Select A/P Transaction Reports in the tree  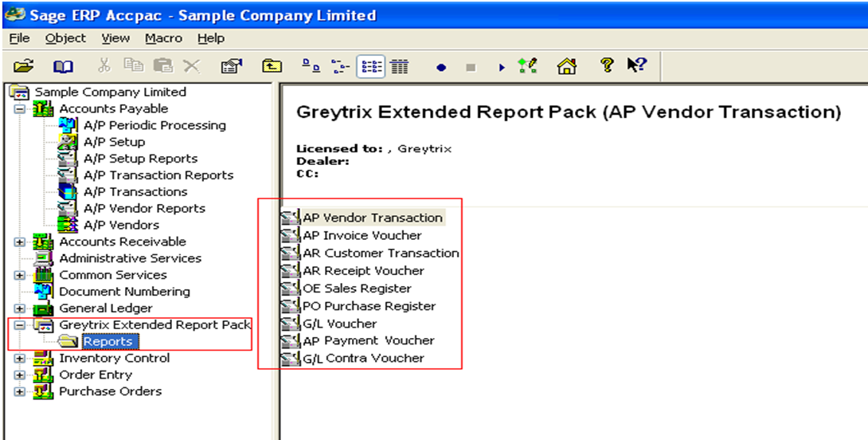coord(158,175)
